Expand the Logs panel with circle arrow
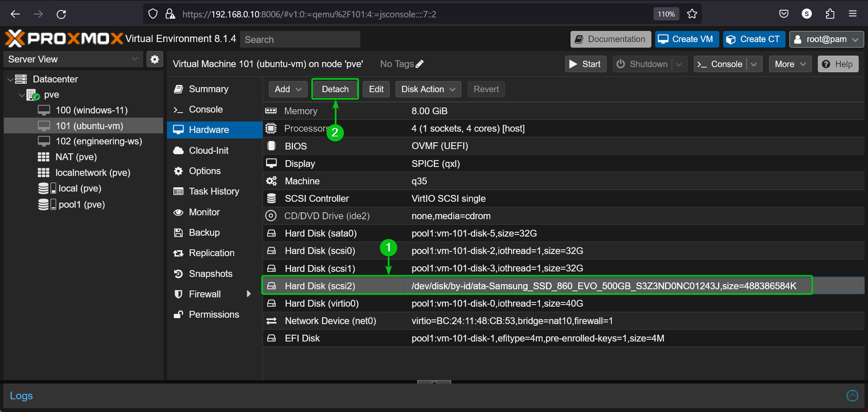The width and height of the screenshot is (868, 412). (x=852, y=395)
